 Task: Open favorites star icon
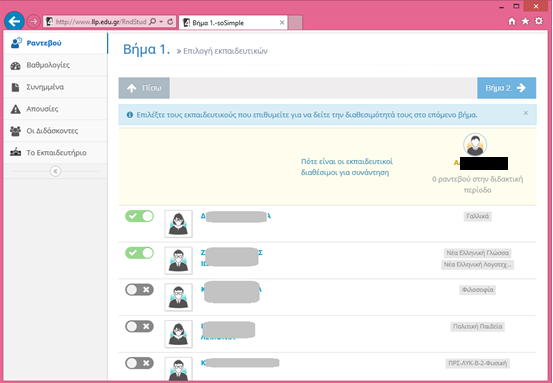tap(525, 21)
